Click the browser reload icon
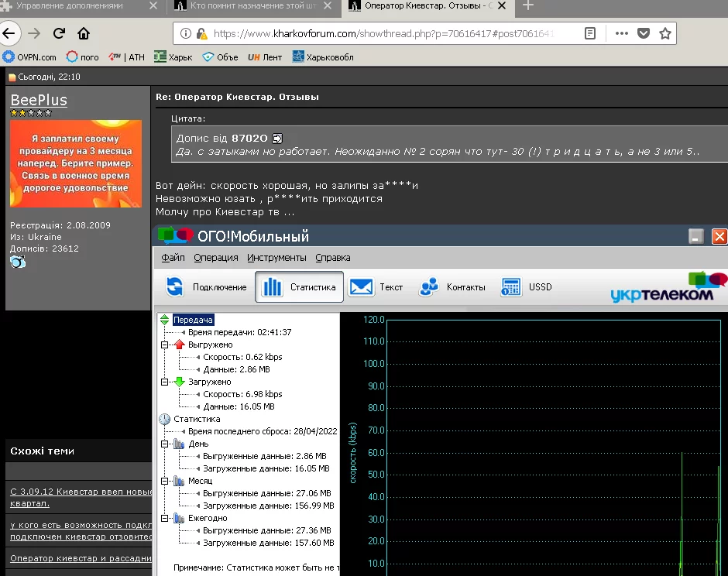The image size is (728, 576). pos(59,33)
